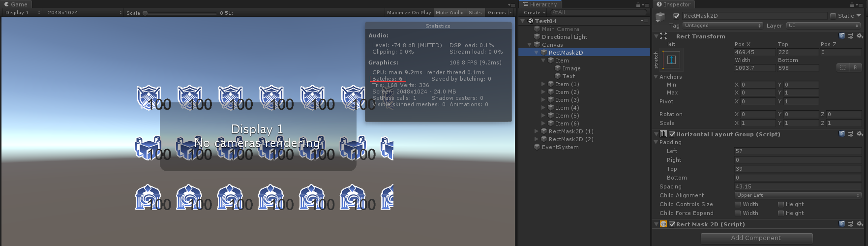Click the Hierarchy panel lock icon
Image resolution: width=868 pixels, height=246 pixels.
pos(638,4)
